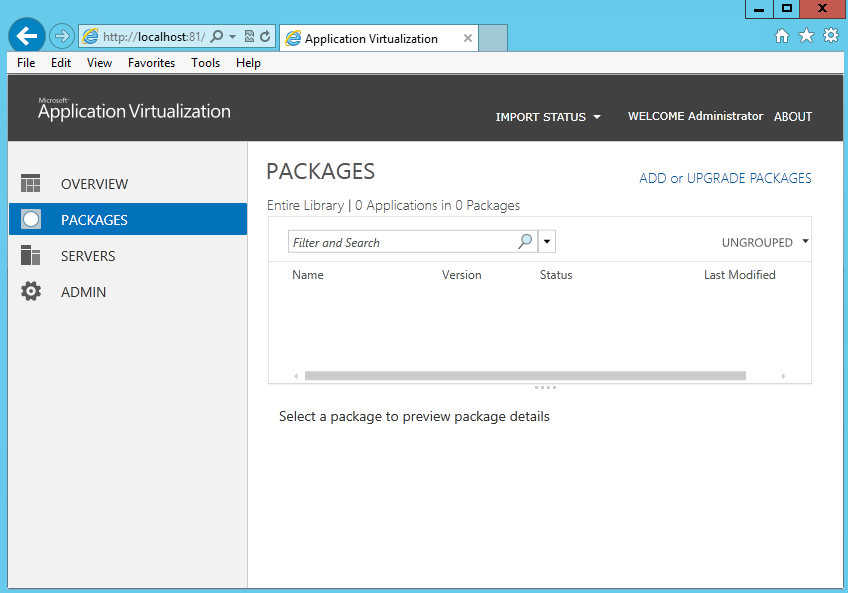Open the browser home icon
This screenshot has height=593, width=848.
coord(781,36)
